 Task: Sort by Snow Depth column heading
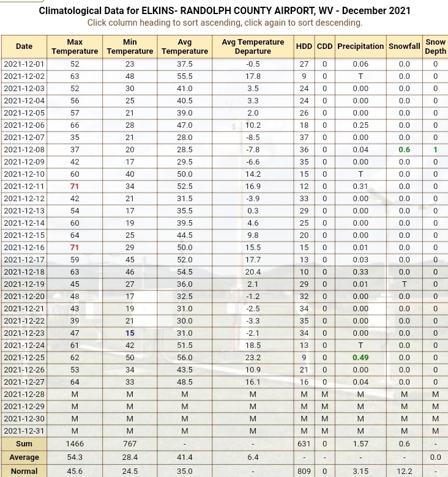point(435,46)
